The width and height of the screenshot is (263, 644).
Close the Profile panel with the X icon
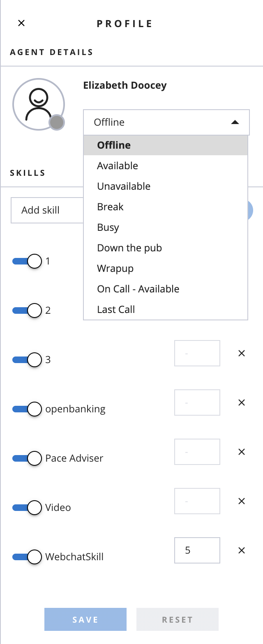(21, 23)
